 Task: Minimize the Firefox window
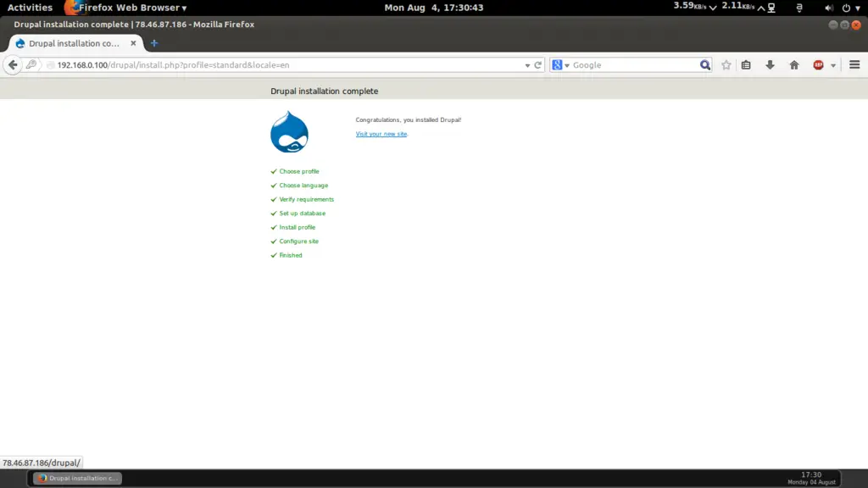coord(832,25)
